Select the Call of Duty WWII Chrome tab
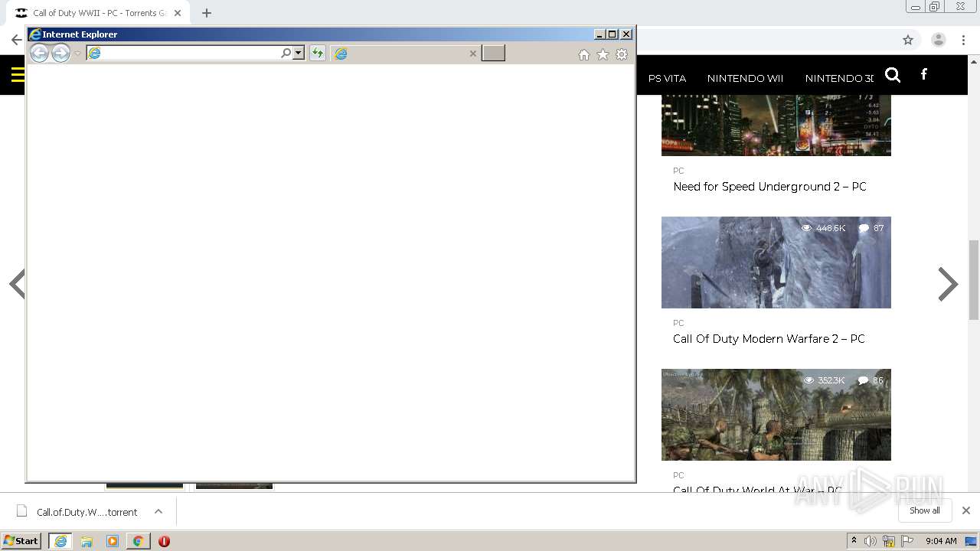The height and width of the screenshot is (551, 980). 98,13
